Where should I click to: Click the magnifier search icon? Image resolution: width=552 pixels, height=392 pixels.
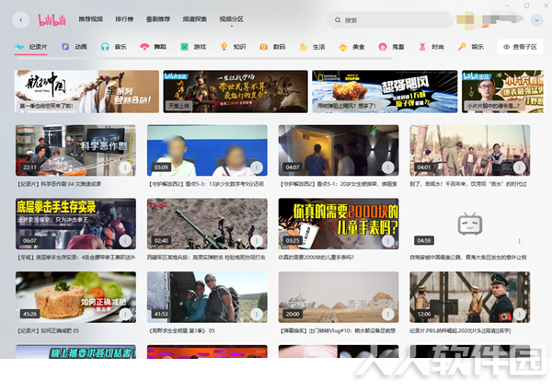pos(338,20)
